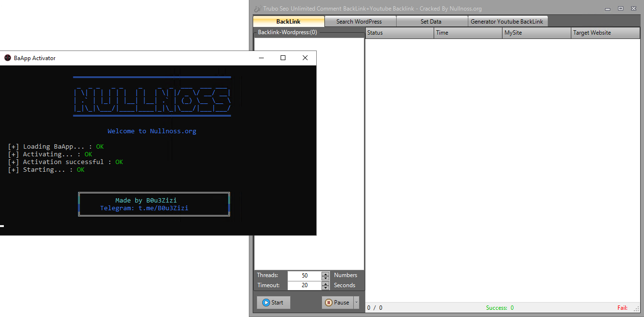The width and height of the screenshot is (644, 317).
Task: Sort by the MySite column header
Action: [x=536, y=33]
